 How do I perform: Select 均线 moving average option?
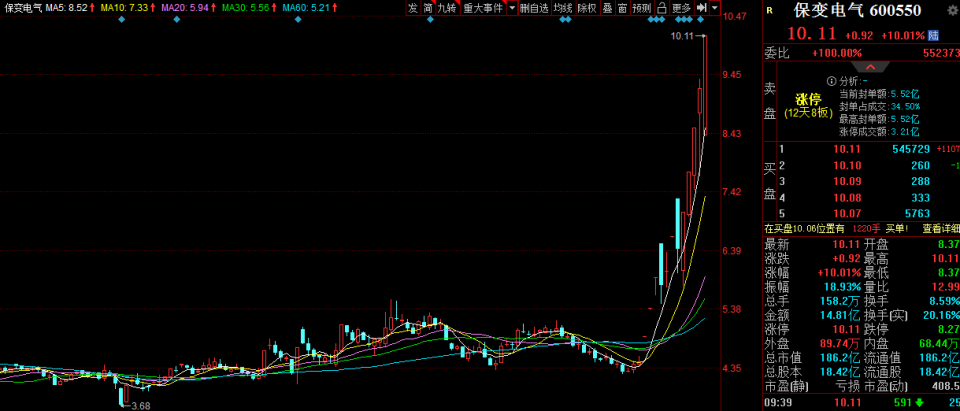563,8
